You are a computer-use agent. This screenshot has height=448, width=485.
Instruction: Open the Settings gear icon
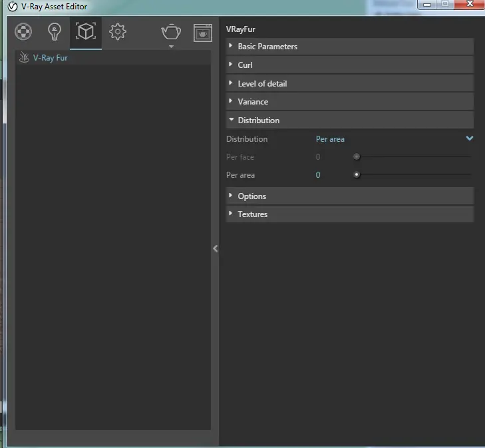[118, 31]
